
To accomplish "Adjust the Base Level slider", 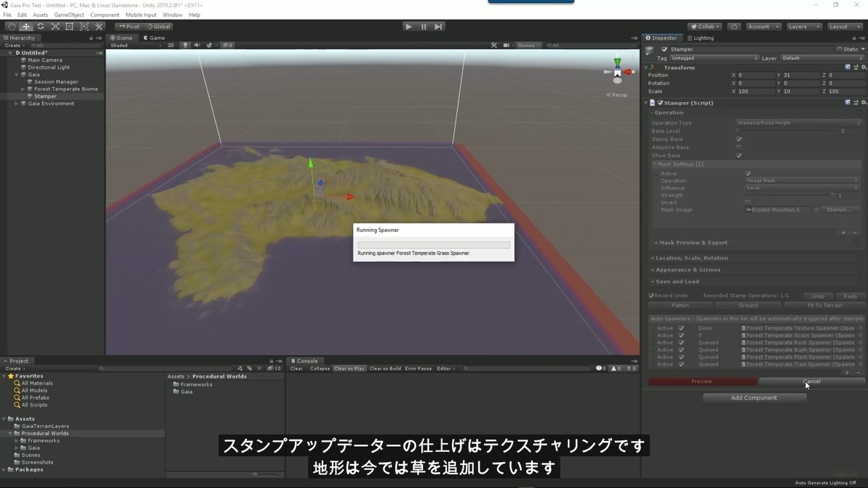I will click(786, 131).
